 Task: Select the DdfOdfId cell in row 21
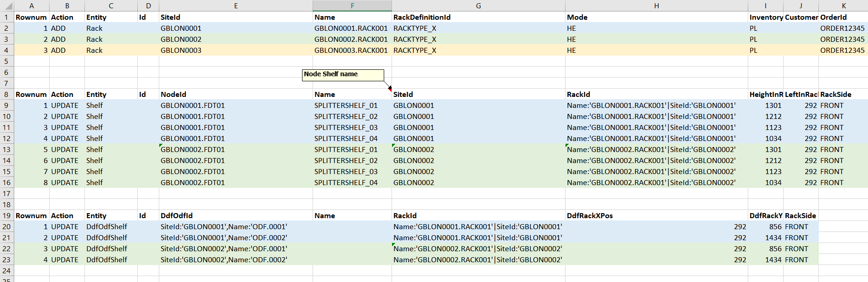pyautogui.click(x=236, y=237)
